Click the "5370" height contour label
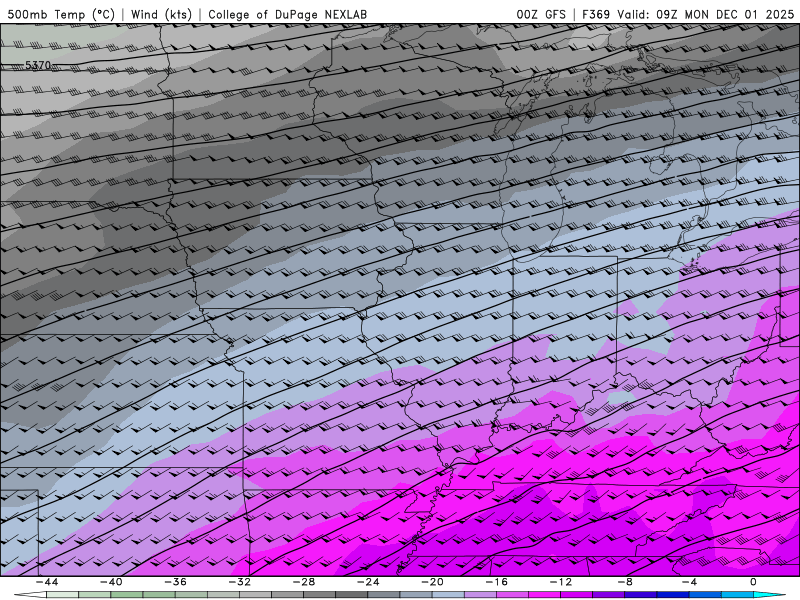This screenshot has height=600, width=800. click(x=38, y=65)
